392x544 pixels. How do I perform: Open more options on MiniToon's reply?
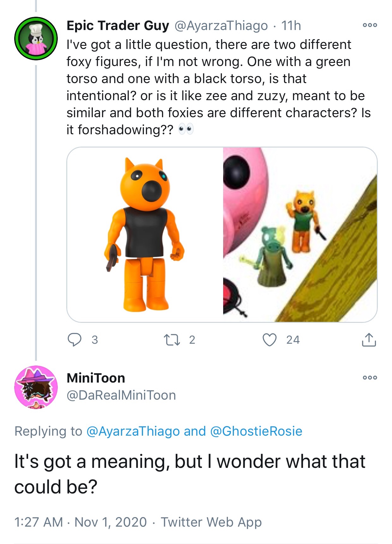(370, 378)
